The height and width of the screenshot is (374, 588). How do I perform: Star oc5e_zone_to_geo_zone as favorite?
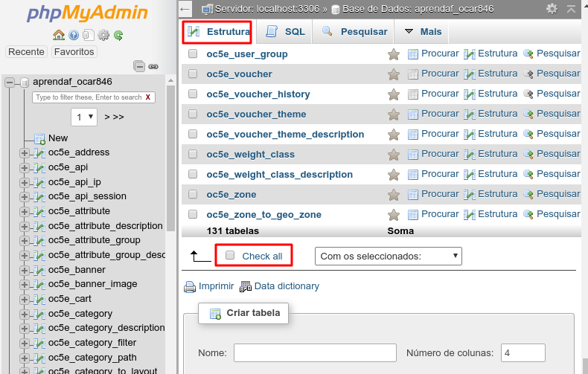pyautogui.click(x=394, y=215)
